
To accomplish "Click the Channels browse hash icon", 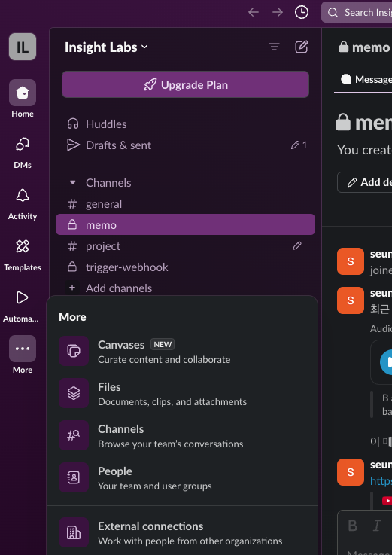I will click(74, 435).
